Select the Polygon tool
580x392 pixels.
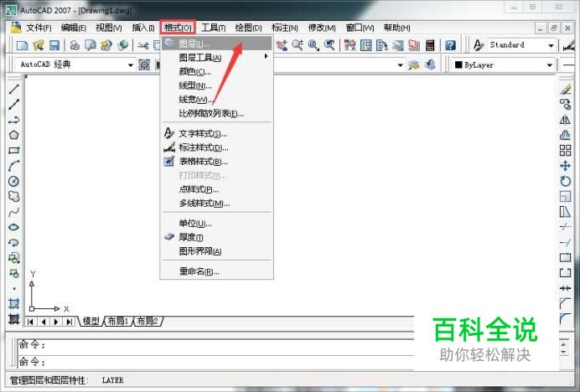click(13, 135)
